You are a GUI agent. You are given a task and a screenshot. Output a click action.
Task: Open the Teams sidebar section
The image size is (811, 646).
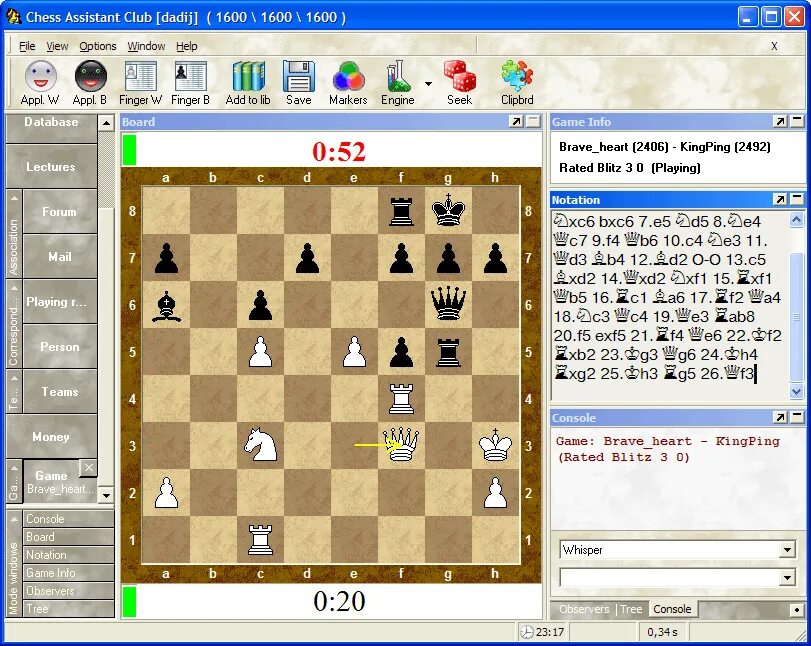tap(59, 392)
